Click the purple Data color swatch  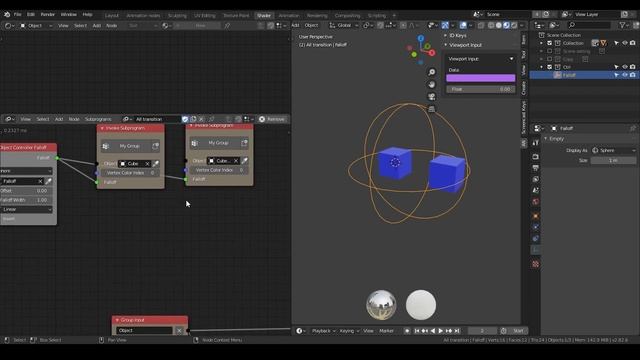(x=480, y=78)
